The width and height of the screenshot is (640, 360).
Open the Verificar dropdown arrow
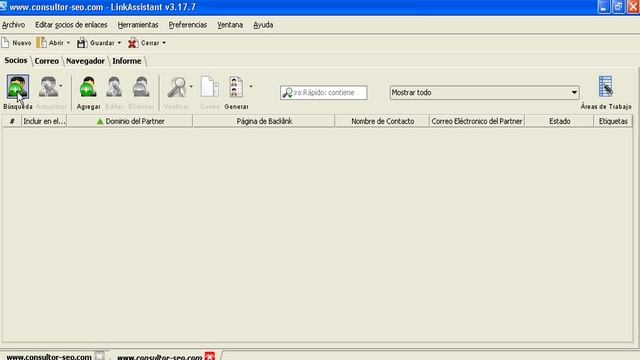tap(191, 86)
